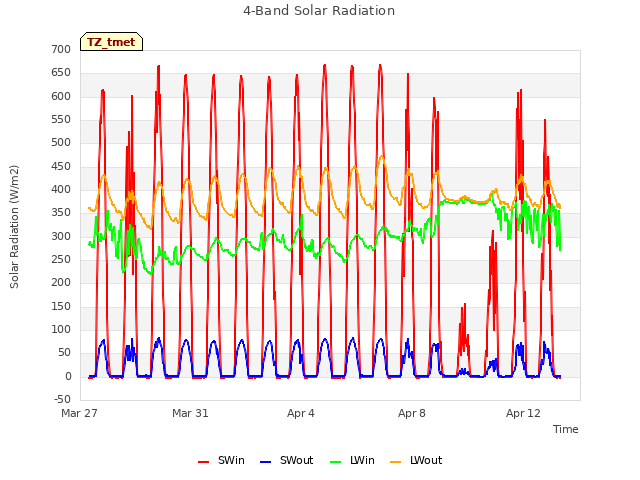Click the 600 y-axis tick label
Viewport: 640px width, 480px height.
click(x=61, y=96)
